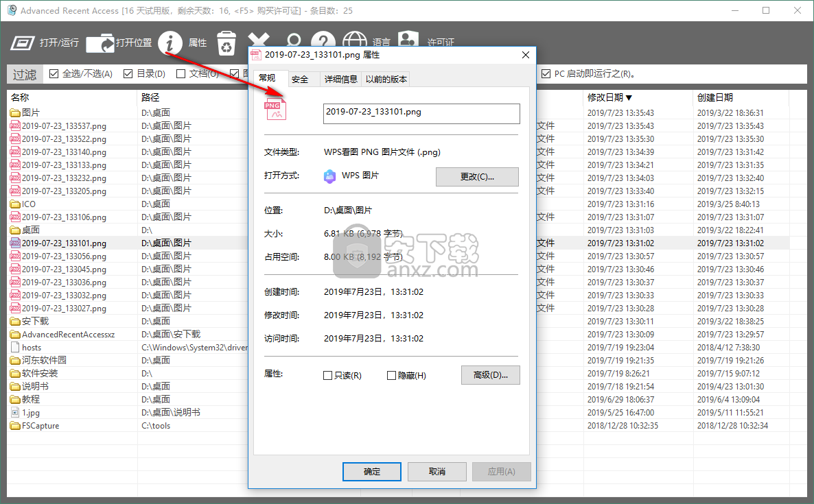Click path C:\tools in FSCapture row
This screenshot has height=504, width=814.
tap(156, 426)
